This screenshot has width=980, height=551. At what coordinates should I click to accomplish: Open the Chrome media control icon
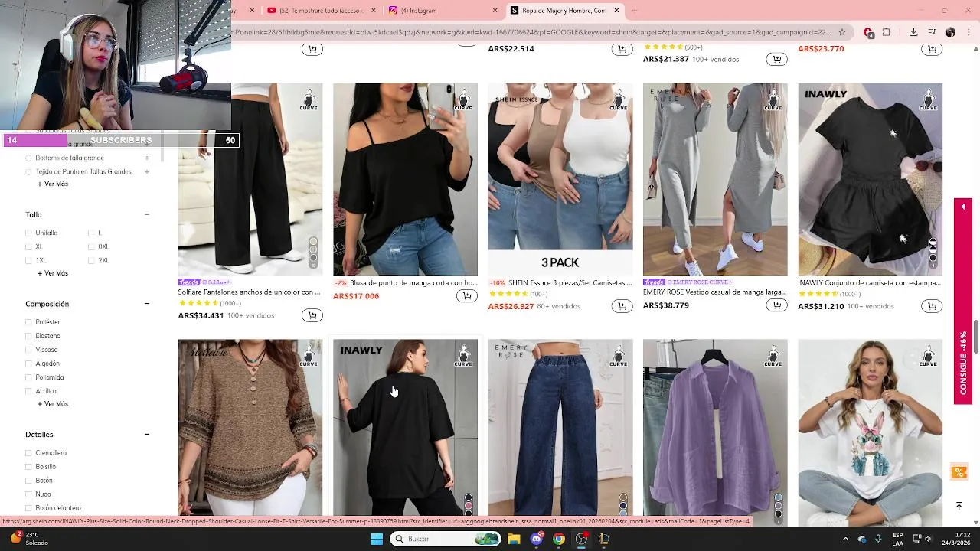(x=932, y=32)
